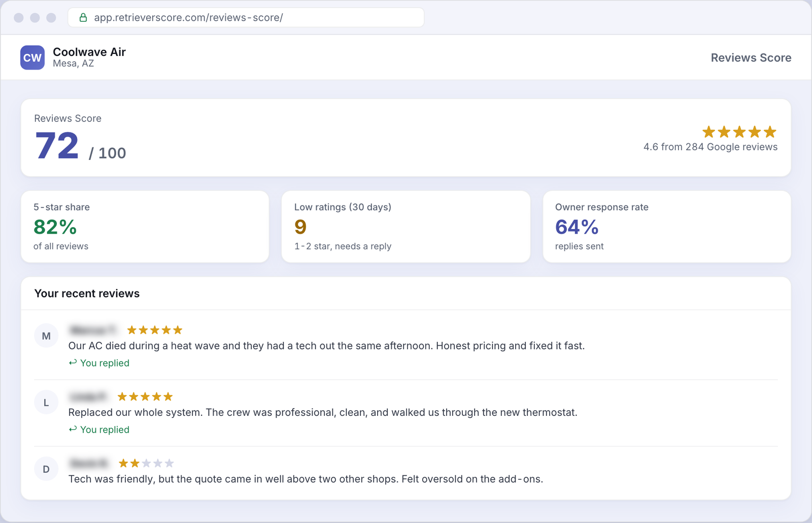812x523 pixels.
Task: Click the D reviewer avatar circle
Action: (46, 469)
